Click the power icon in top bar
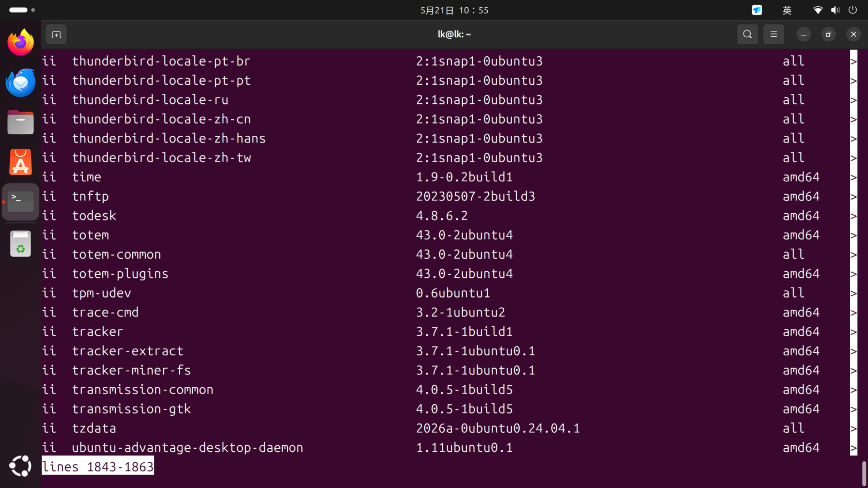 853,10
